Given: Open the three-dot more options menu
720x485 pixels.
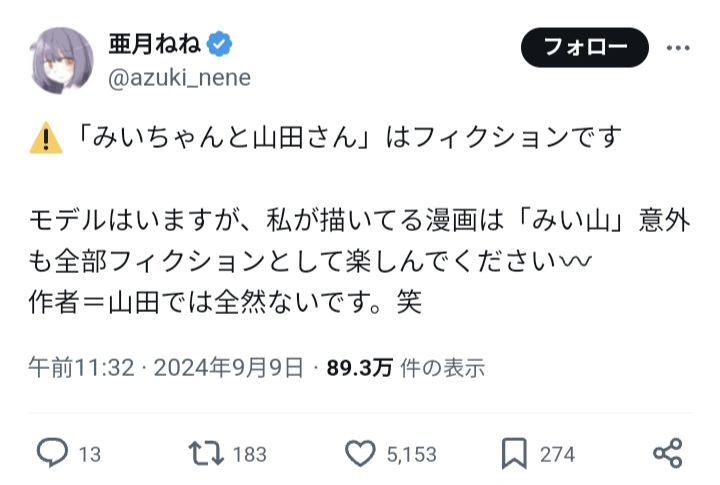Looking at the screenshot, I should click(x=677, y=47).
